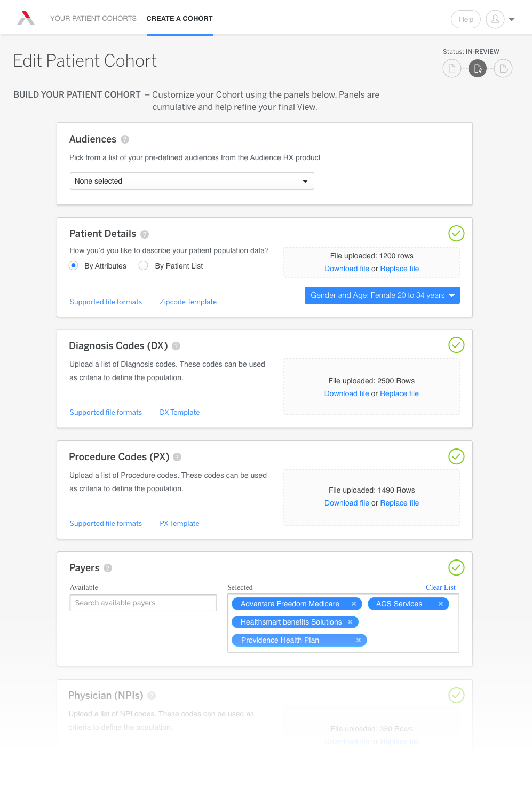Click the red company logo icon
532x812 pixels.
26,18
